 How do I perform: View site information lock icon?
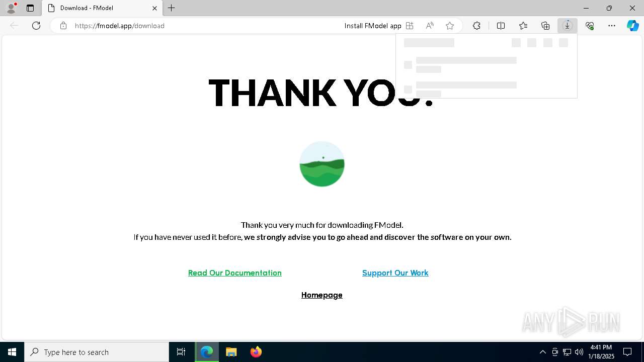[x=63, y=26]
